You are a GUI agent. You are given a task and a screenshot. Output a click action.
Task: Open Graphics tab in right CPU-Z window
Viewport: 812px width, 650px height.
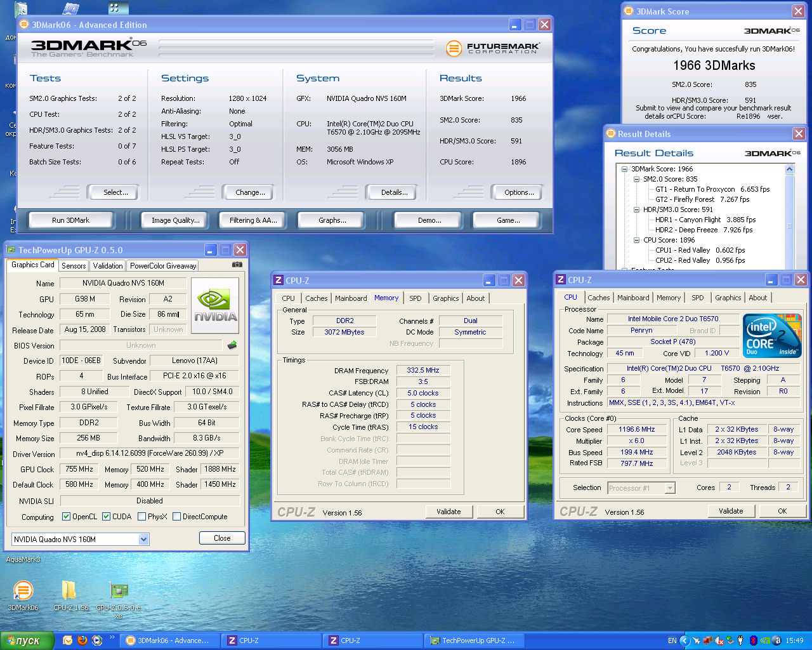pos(728,298)
